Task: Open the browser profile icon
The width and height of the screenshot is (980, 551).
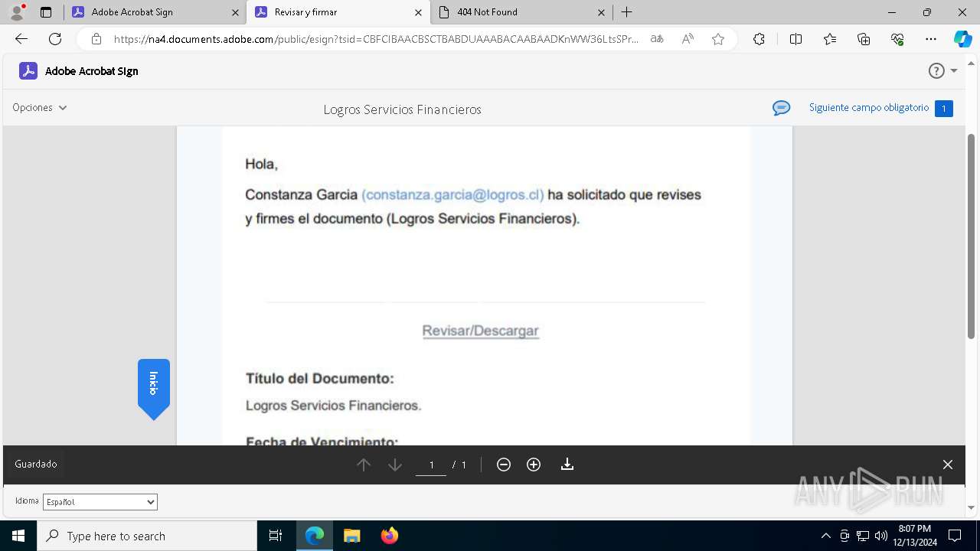Action: tap(16, 12)
